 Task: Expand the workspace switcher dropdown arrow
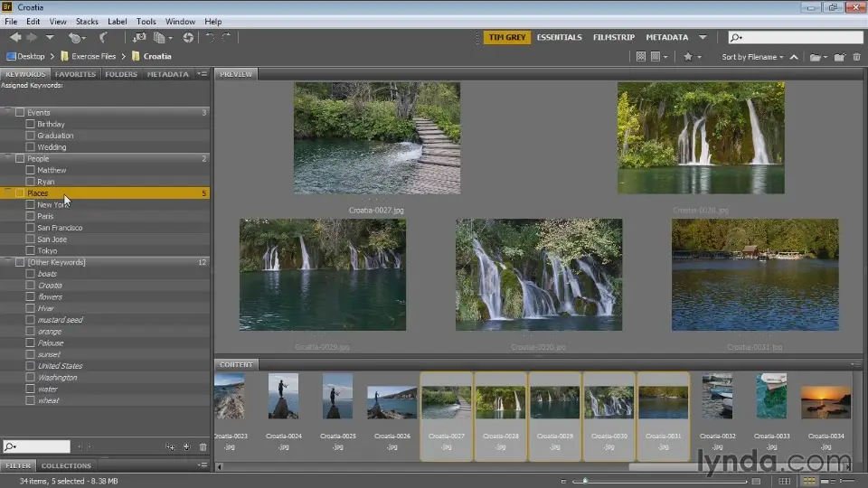click(703, 37)
